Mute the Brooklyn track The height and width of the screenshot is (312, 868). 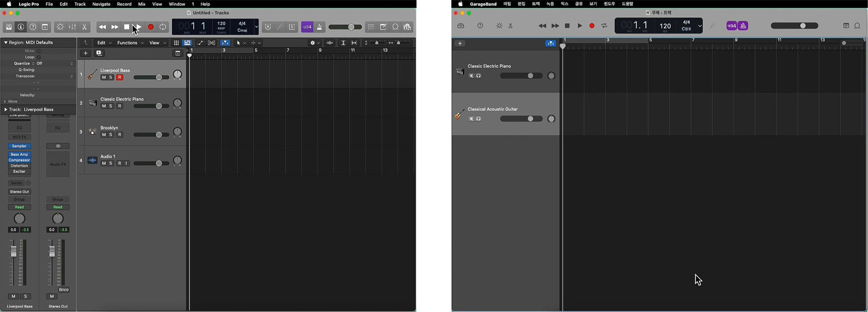104,135
